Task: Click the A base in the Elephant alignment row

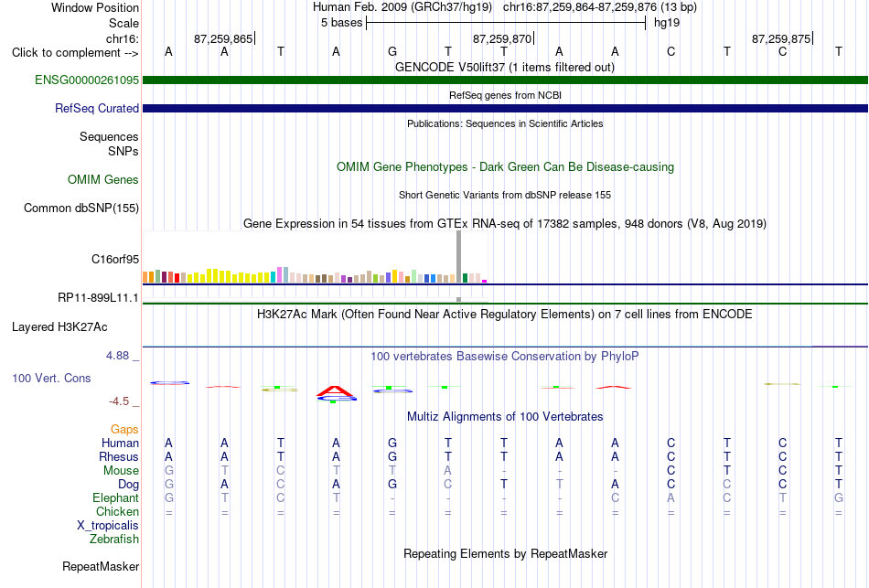Action: (x=671, y=497)
